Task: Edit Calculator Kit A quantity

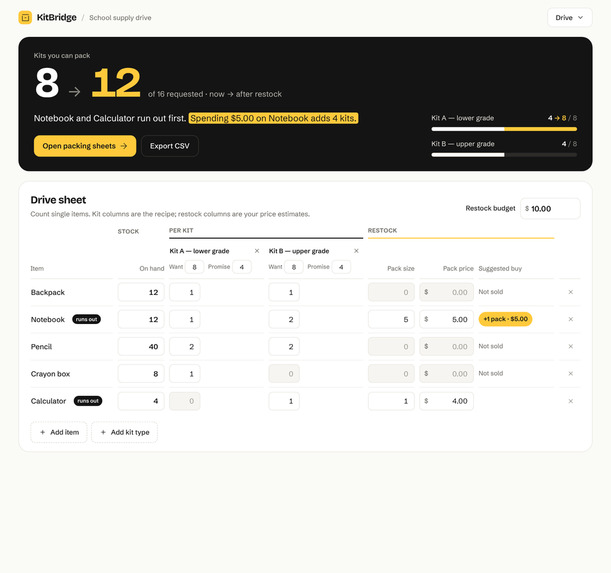Action: tap(185, 401)
